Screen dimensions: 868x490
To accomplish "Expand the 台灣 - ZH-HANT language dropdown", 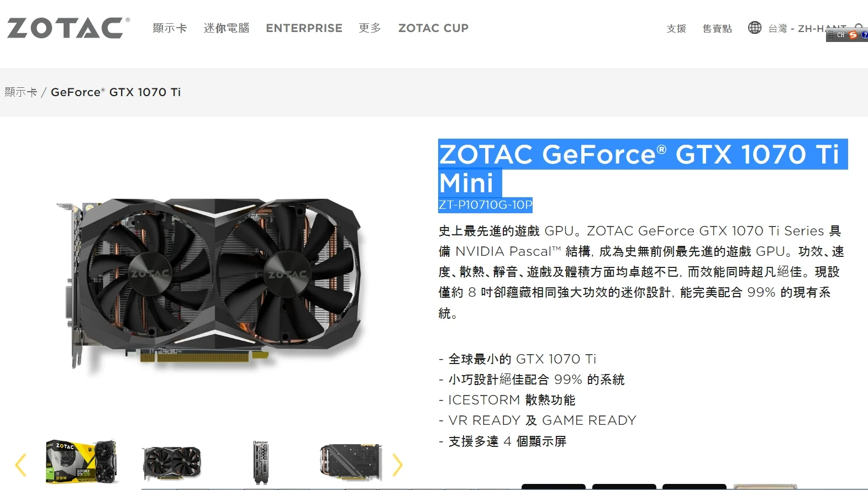I will pos(807,29).
